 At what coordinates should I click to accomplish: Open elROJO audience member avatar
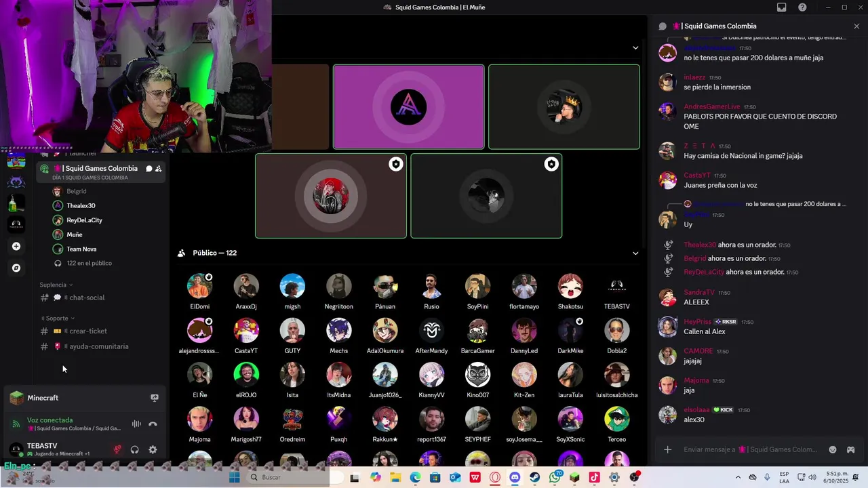coord(245,375)
